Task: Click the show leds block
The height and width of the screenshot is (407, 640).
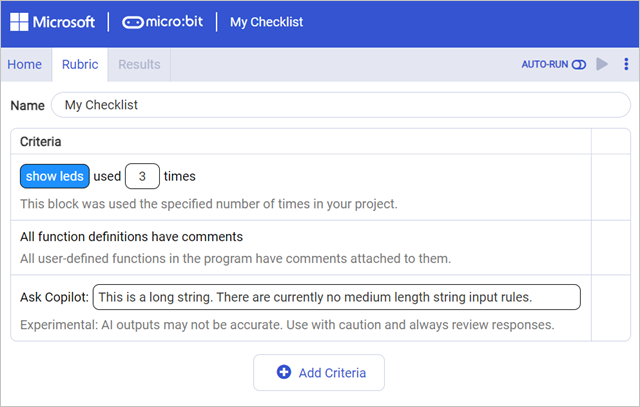Action: tap(55, 176)
